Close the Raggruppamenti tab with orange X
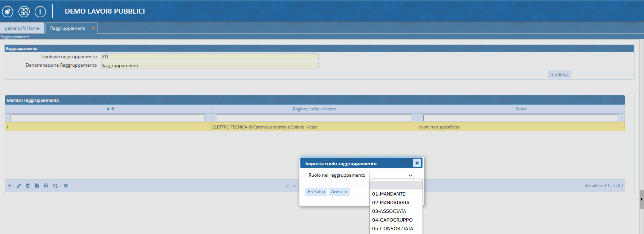 (x=93, y=28)
